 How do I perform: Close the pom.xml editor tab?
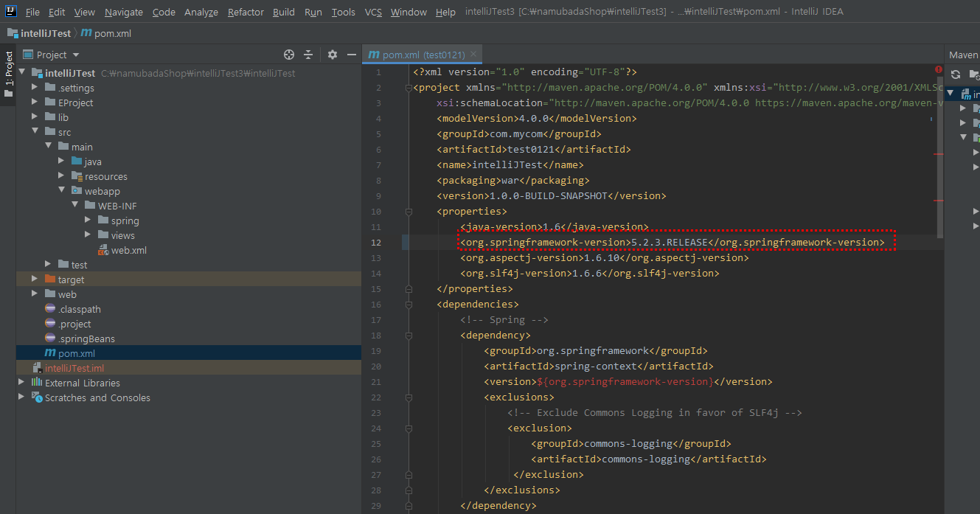(473, 54)
